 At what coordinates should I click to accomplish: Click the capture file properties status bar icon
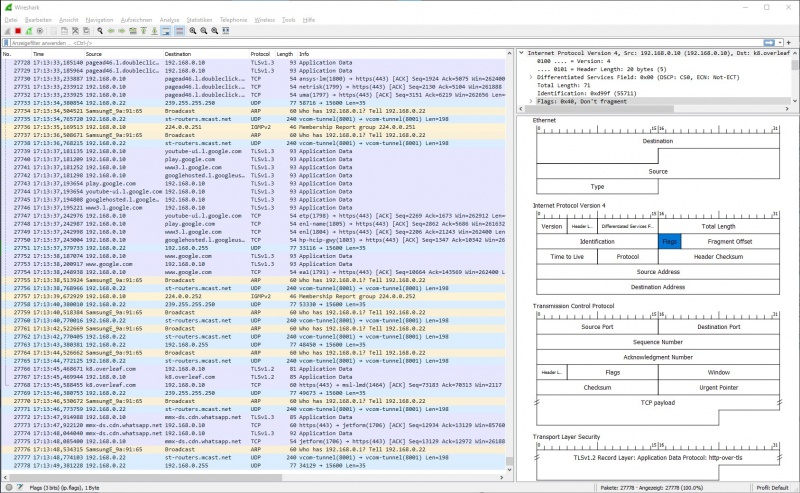pos(20,487)
